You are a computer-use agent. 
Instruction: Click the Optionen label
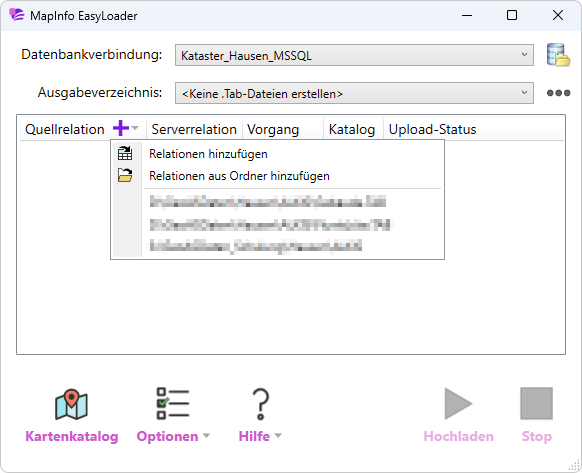point(167,436)
